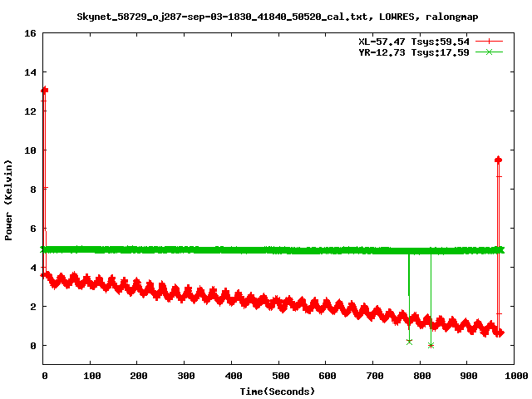Click y-axis tick label 6
This screenshot has width=532, height=399.
point(33,229)
